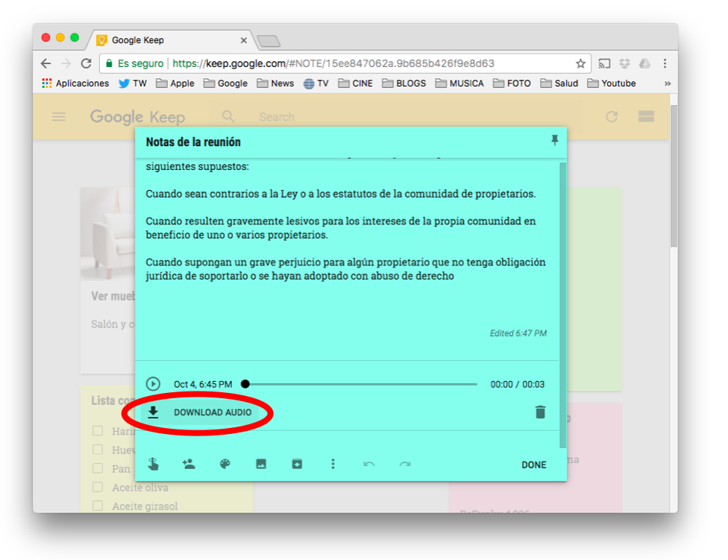
Task: Open a new browser tab
Action: point(269,41)
